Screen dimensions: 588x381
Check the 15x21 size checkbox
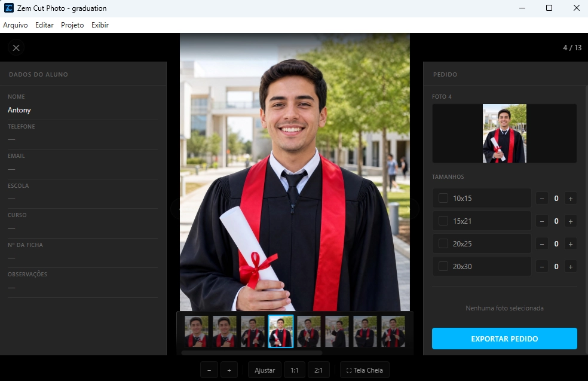443,221
